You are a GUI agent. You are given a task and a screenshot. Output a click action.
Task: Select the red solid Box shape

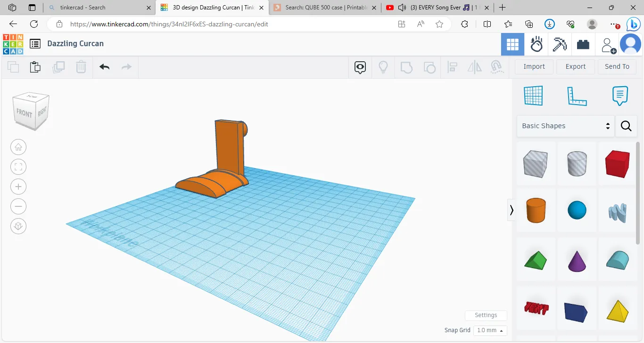(x=617, y=164)
